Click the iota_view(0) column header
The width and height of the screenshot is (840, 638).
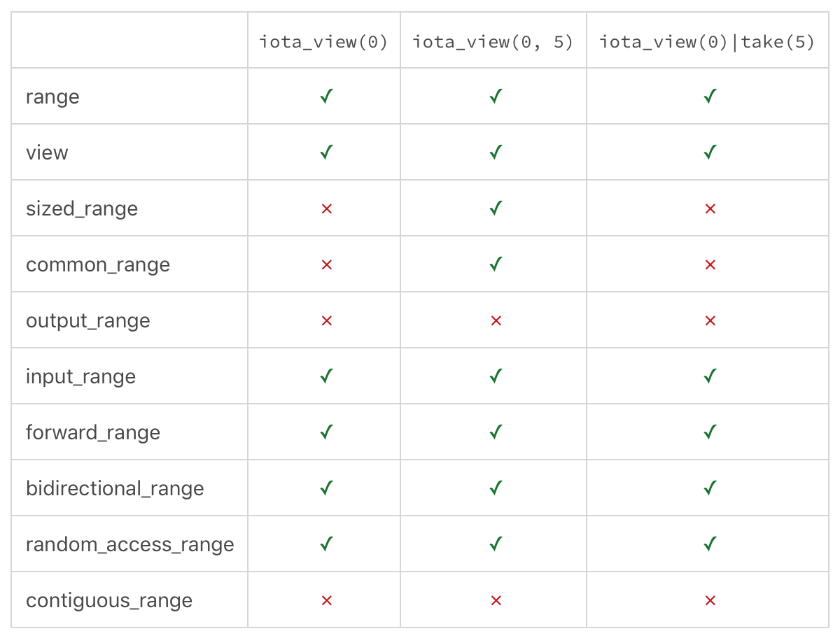tap(323, 42)
